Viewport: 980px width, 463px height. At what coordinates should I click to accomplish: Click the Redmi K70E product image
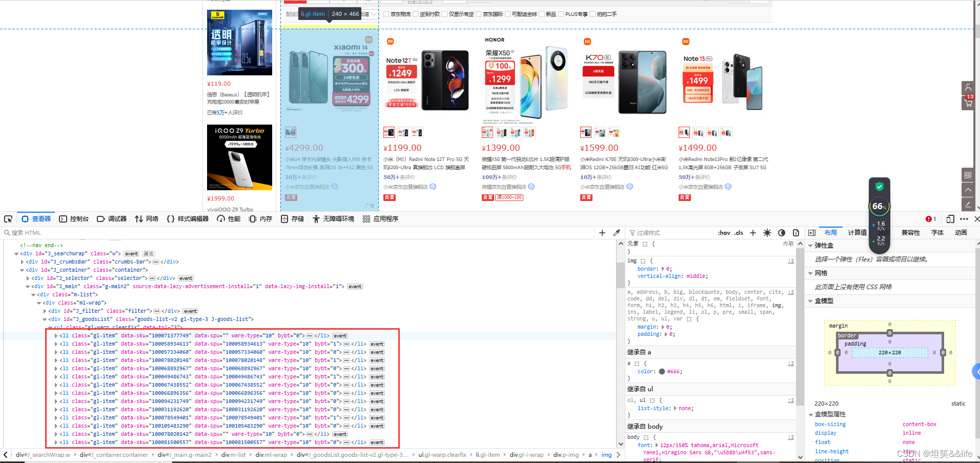coord(625,79)
